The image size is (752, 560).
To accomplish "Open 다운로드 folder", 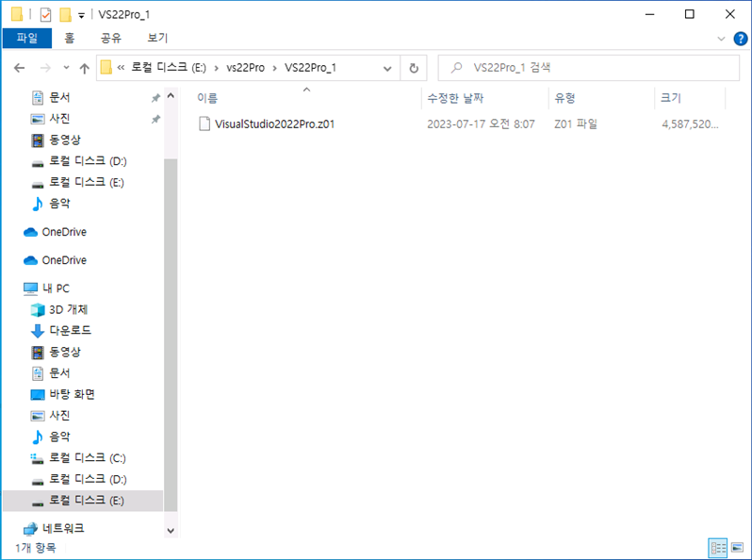I will point(70,331).
